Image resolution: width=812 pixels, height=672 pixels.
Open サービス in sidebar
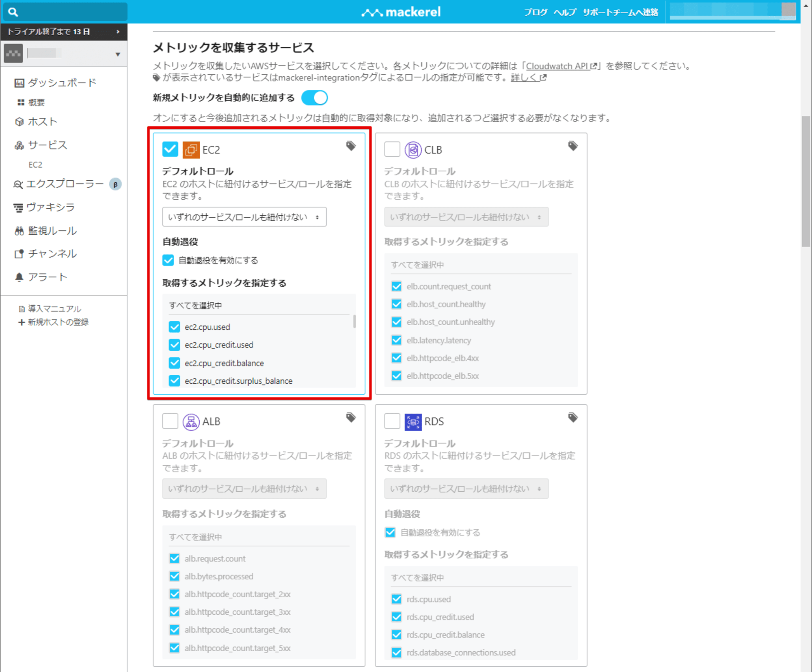(x=48, y=145)
